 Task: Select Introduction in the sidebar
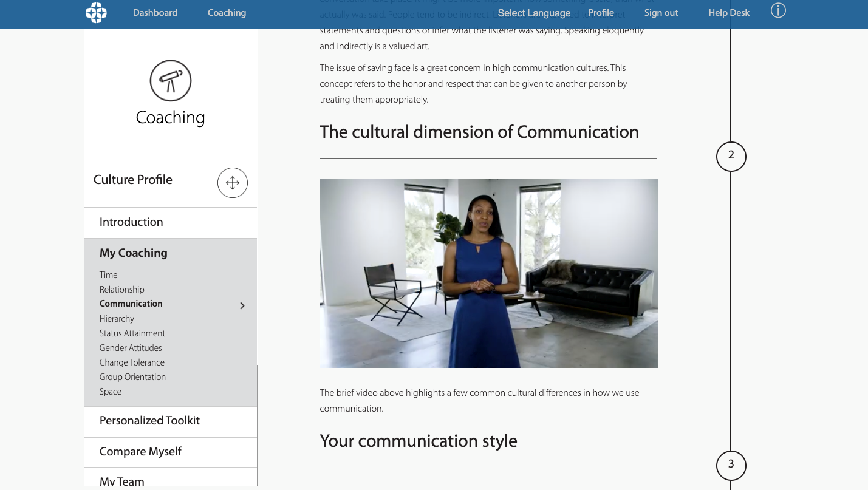(131, 222)
